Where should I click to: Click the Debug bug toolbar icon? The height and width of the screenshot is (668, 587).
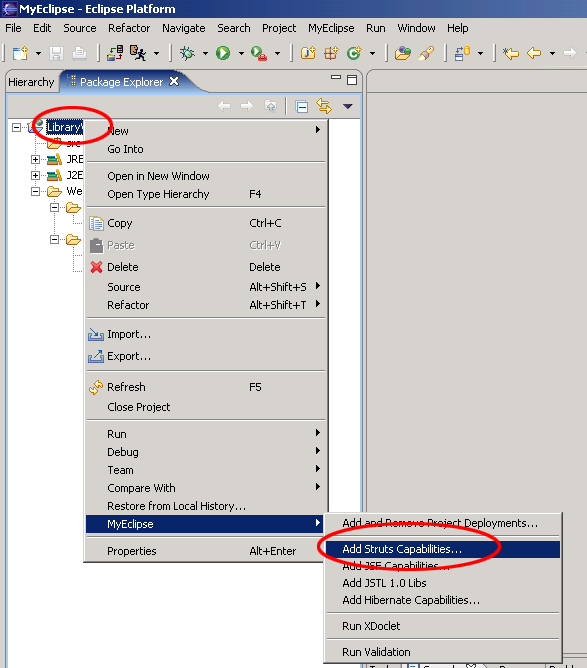click(187, 53)
